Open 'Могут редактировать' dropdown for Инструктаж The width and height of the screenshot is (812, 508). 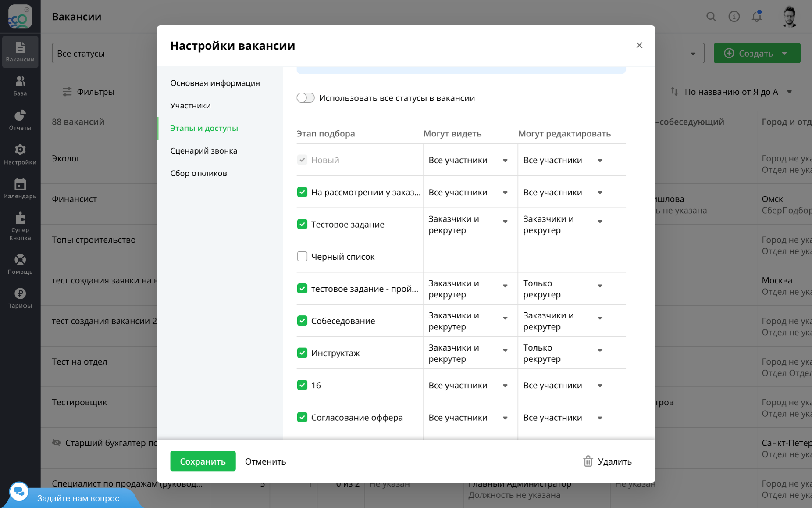pos(600,350)
